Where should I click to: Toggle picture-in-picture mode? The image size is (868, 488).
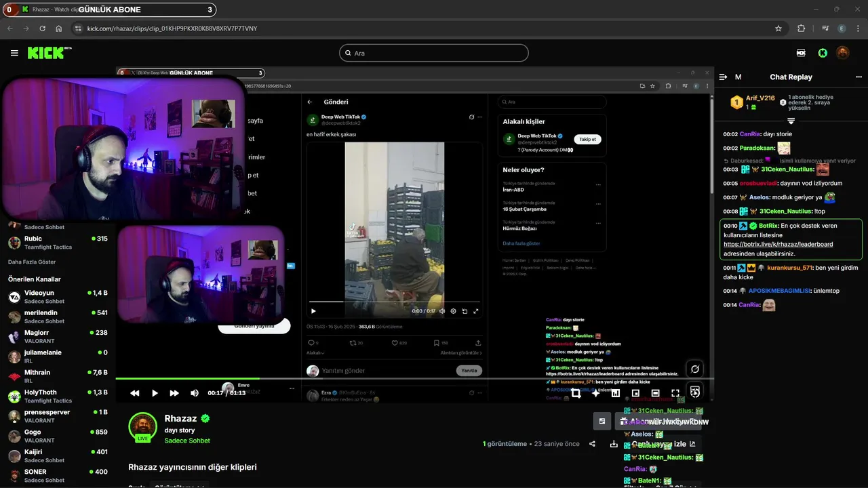point(635,393)
